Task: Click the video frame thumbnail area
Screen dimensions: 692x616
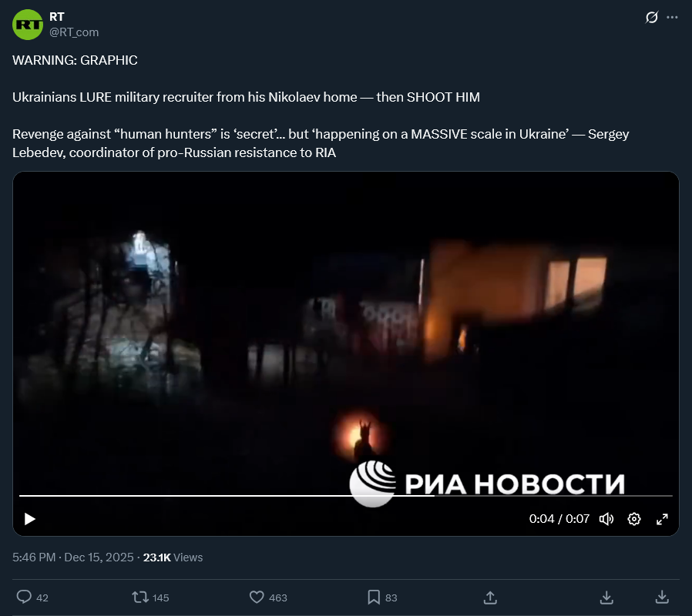Action: 345,335
